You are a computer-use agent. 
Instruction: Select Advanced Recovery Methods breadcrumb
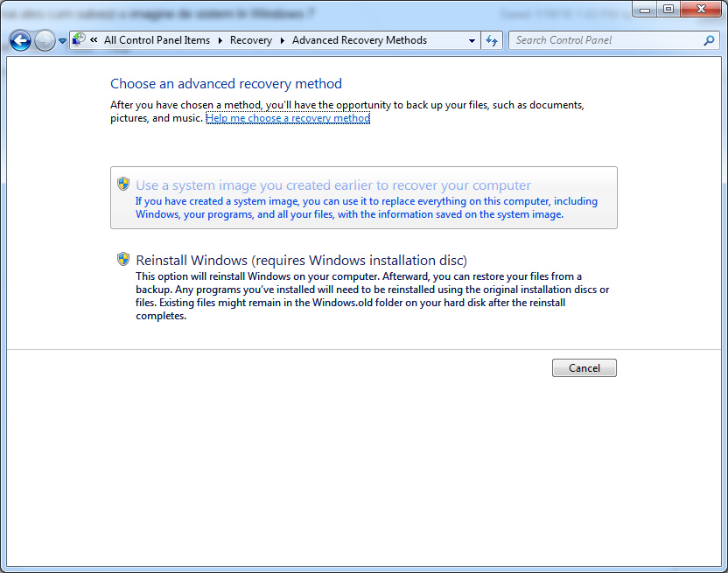[x=360, y=40]
